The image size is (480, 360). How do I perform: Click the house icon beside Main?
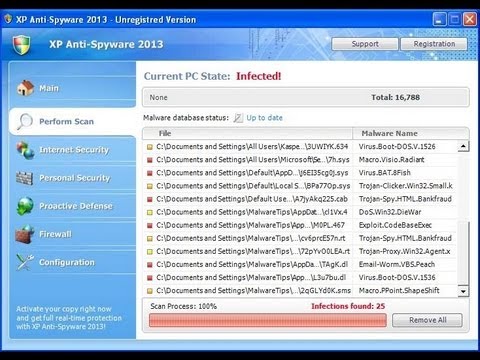coord(25,88)
